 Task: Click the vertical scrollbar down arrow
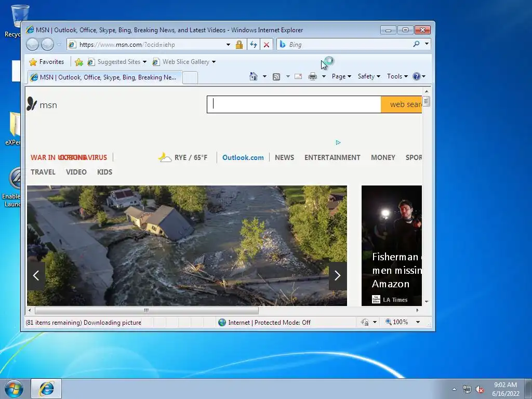[x=427, y=301]
